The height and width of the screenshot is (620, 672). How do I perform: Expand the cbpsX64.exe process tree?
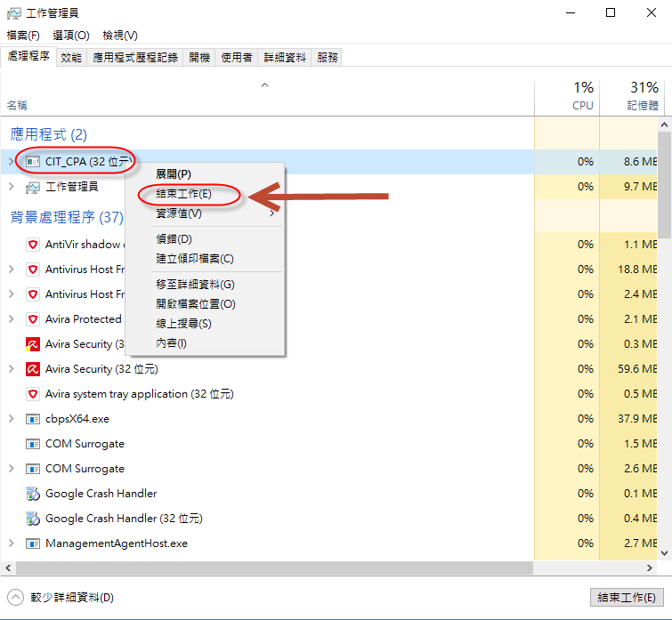(11, 419)
